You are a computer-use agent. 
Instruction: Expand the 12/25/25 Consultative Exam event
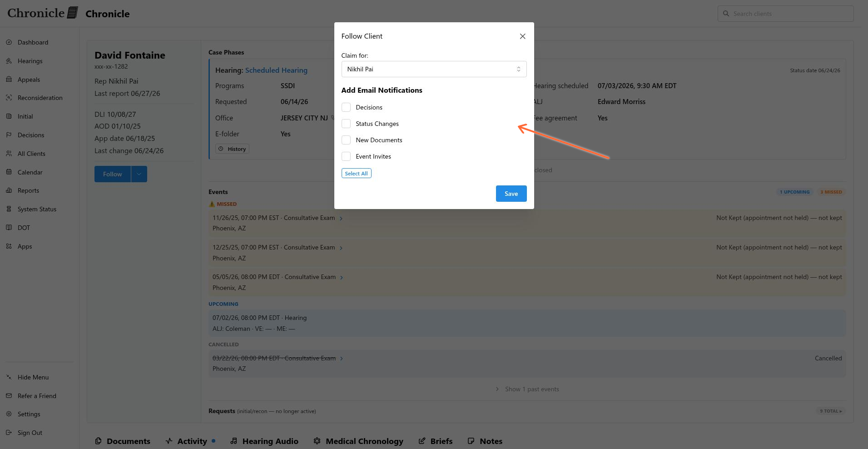coord(341,248)
